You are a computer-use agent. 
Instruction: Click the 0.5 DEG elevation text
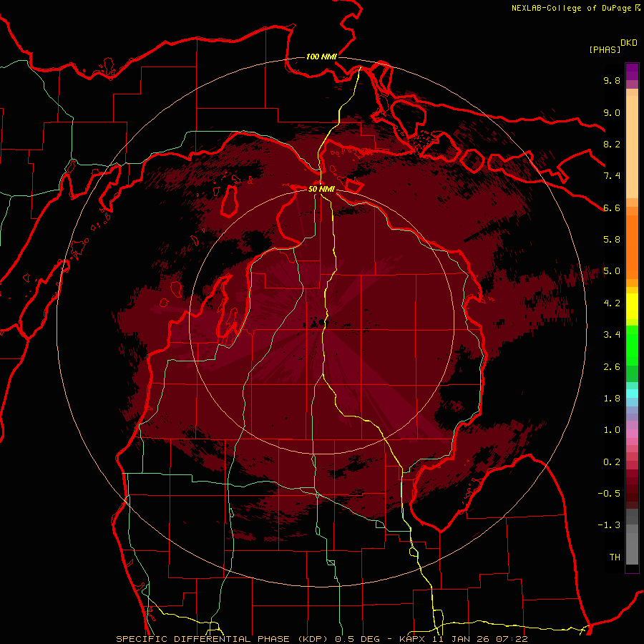357,639
